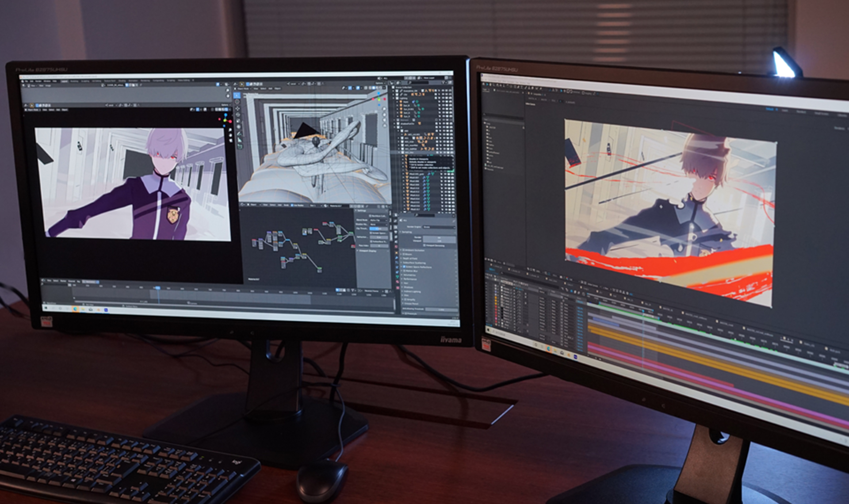Open the Render Engine dropdown
Image resolution: width=849 pixels, height=504 pixels.
pyautogui.click(x=438, y=227)
